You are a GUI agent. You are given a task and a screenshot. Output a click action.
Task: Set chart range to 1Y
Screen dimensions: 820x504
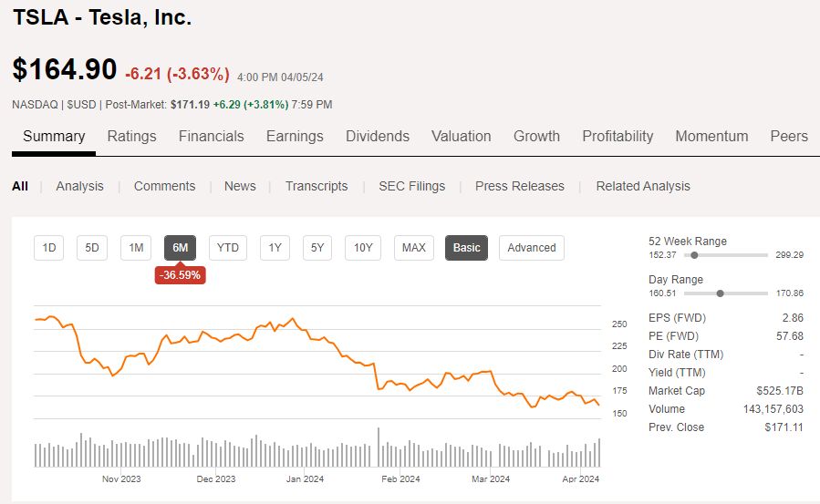point(275,248)
